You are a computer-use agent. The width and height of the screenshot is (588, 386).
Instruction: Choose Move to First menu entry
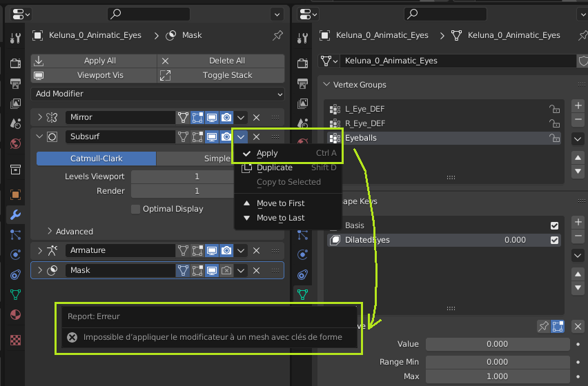pos(288,203)
